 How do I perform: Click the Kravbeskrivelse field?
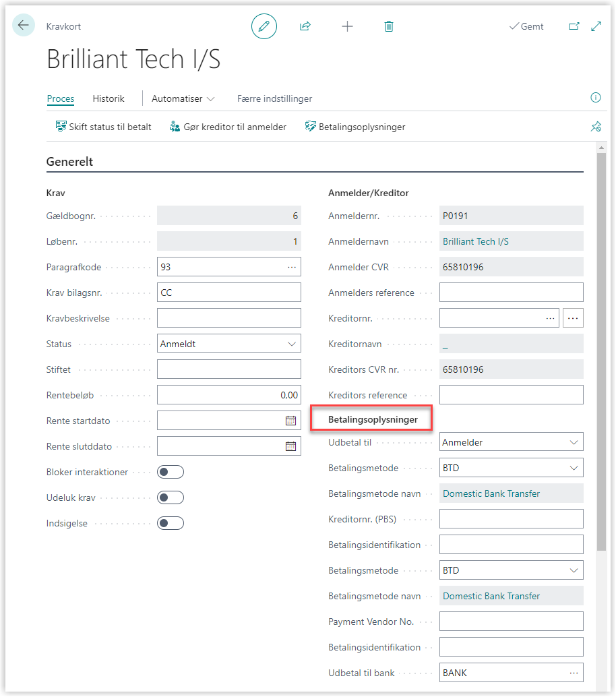click(x=229, y=318)
